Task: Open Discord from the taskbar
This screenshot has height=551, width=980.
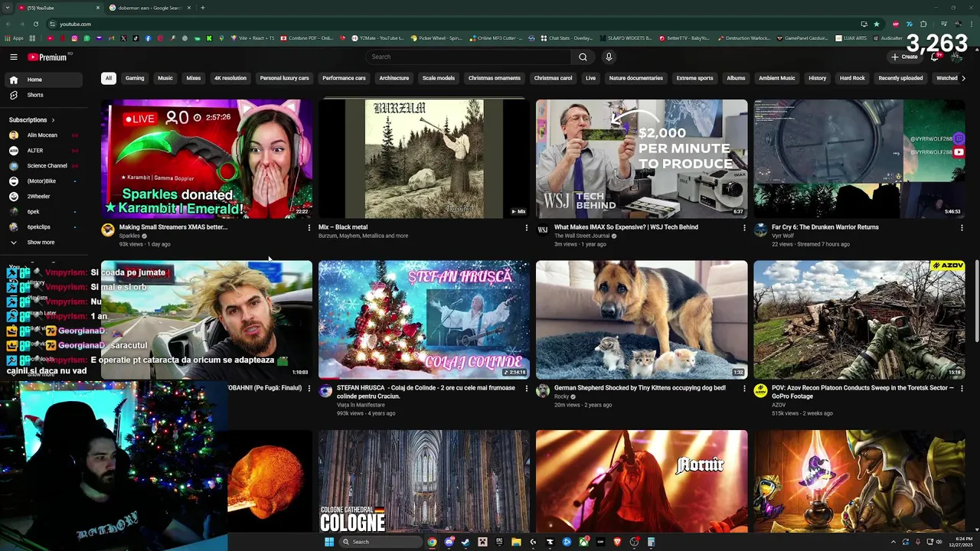Action: pos(449,542)
